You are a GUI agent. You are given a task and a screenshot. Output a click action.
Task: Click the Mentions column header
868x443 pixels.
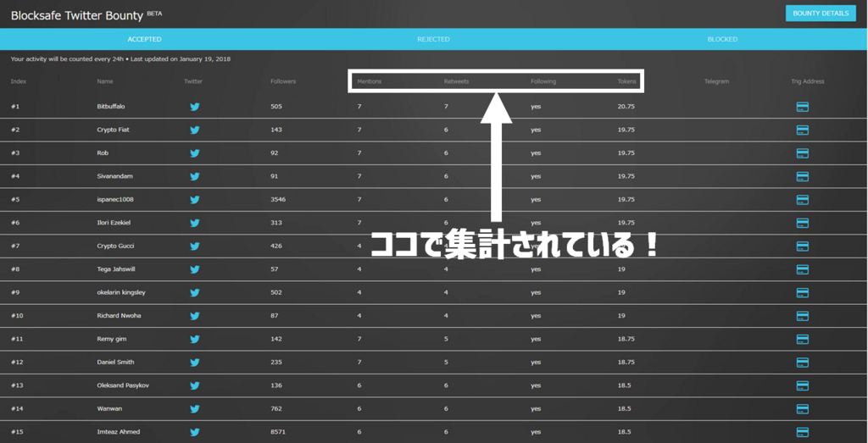coord(370,81)
